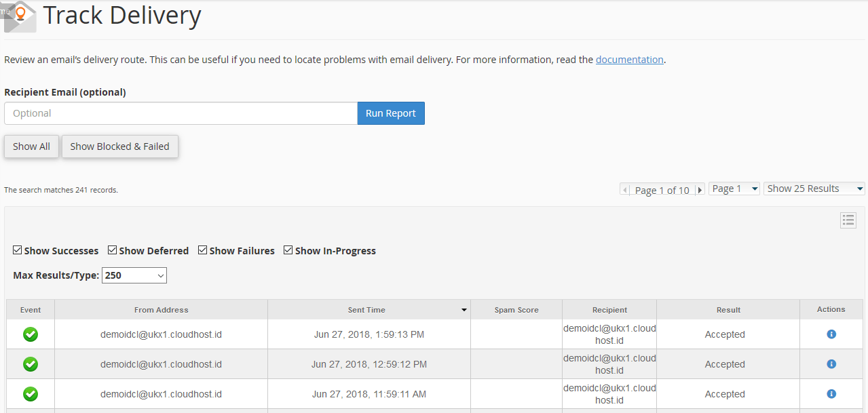The image size is (868, 413).
Task: Toggle Show In-Progress checkbox
Action: [288, 250]
